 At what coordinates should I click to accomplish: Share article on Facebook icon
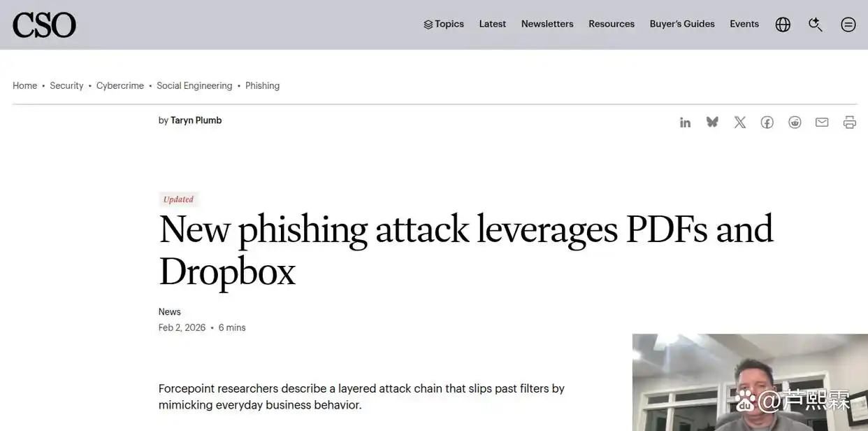tap(767, 122)
